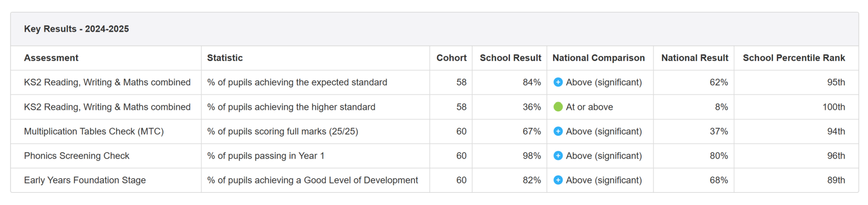The height and width of the screenshot is (205, 868).
Task: Click the blue plus icon in Phonics Screening Check row
Action: 558,155
